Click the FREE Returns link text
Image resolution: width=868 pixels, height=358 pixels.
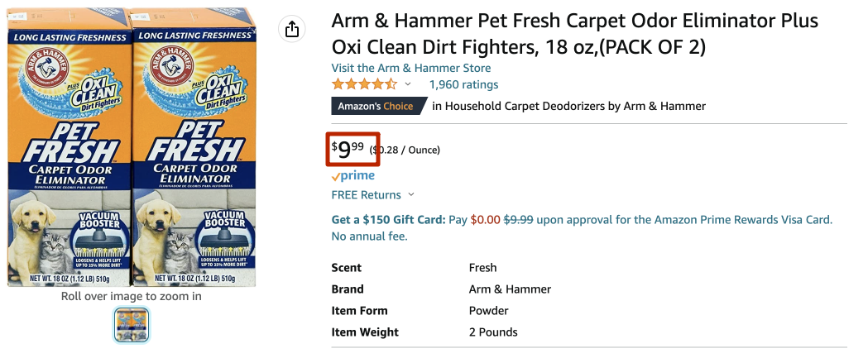[366, 195]
